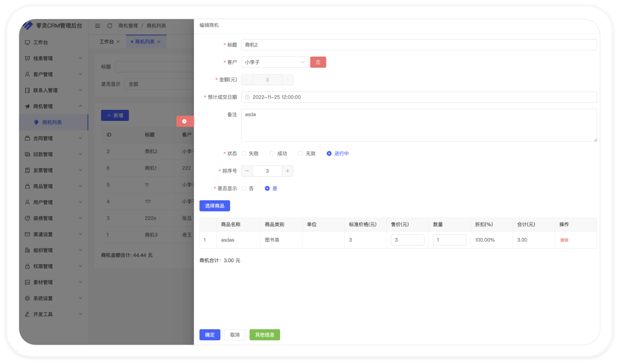
Task: Click the 零灵CRM logo icon
Action: click(x=28, y=26)
